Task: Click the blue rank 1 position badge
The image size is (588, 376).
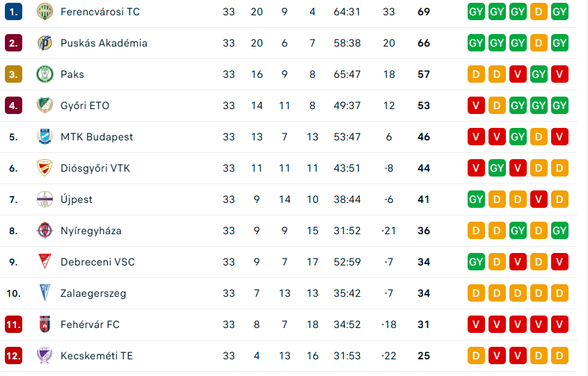Action: pos(13,12)
